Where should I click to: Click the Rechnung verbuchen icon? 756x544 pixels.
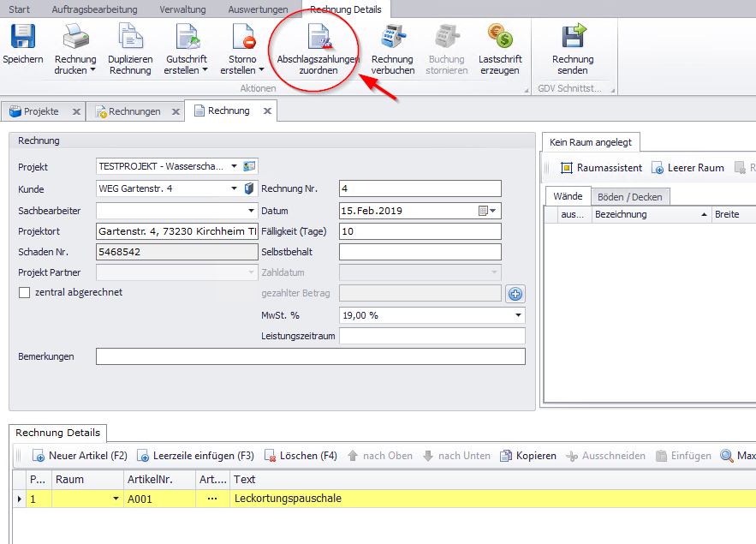pos(392,39)
